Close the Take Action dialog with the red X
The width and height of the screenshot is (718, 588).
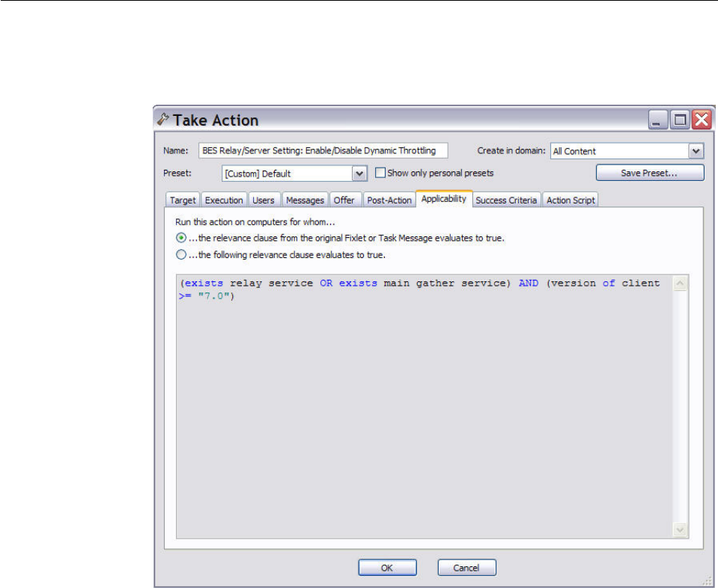click(702, 120)
